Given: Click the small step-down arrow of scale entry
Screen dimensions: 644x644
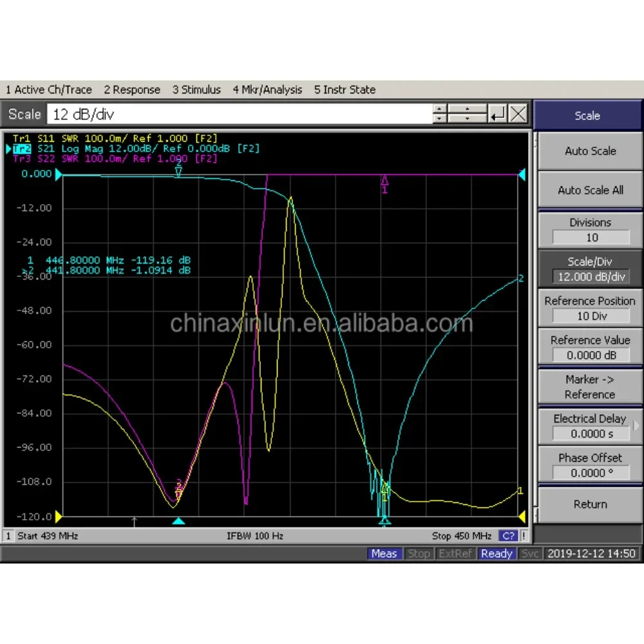Looking at the screenshot, I should point(439,118).
